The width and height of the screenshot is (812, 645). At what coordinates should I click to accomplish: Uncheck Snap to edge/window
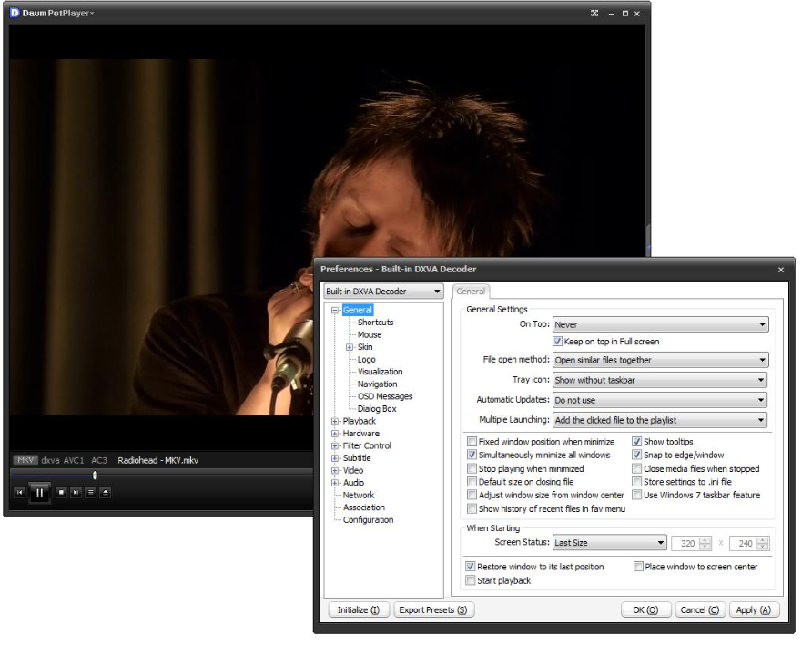click(637, 455)
